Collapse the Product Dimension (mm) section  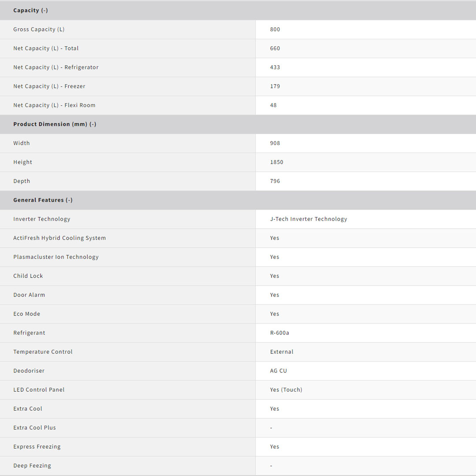55,124
